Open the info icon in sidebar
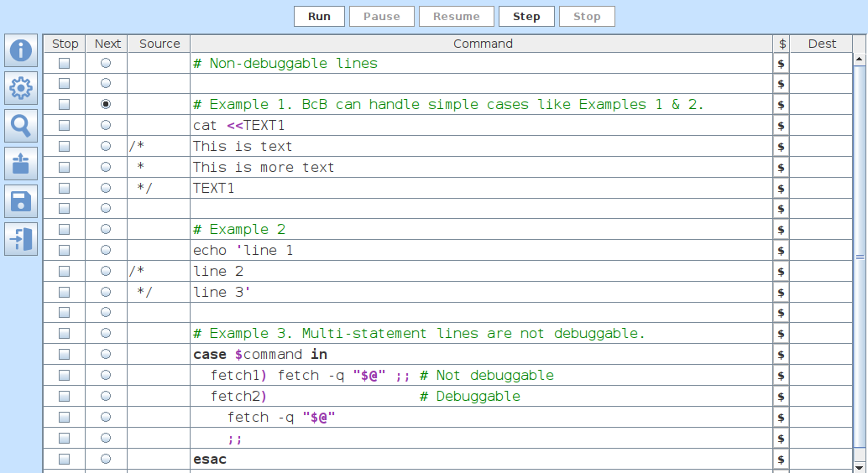868x473 pixels. tap(21, 50)
